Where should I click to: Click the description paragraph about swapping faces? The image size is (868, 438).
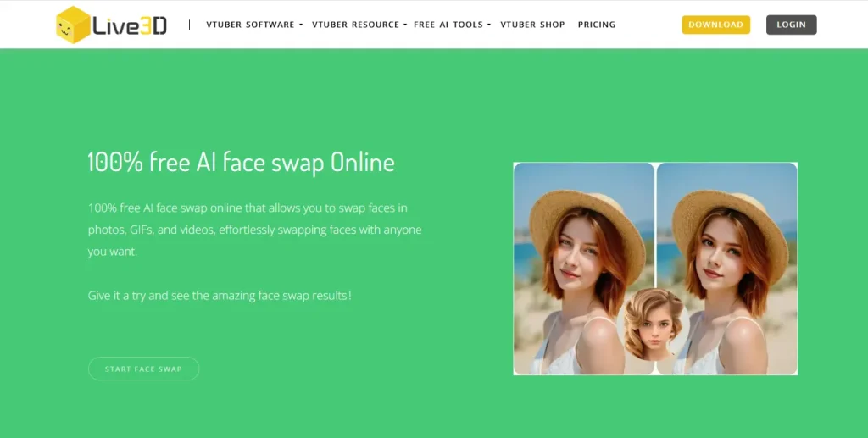coord(254,230)
